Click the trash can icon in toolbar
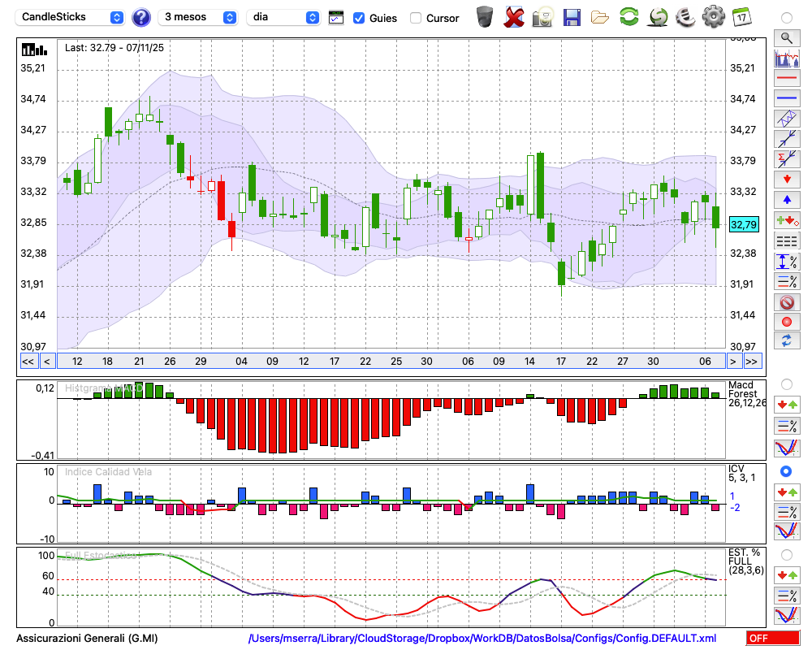 [x=485, y=17]
